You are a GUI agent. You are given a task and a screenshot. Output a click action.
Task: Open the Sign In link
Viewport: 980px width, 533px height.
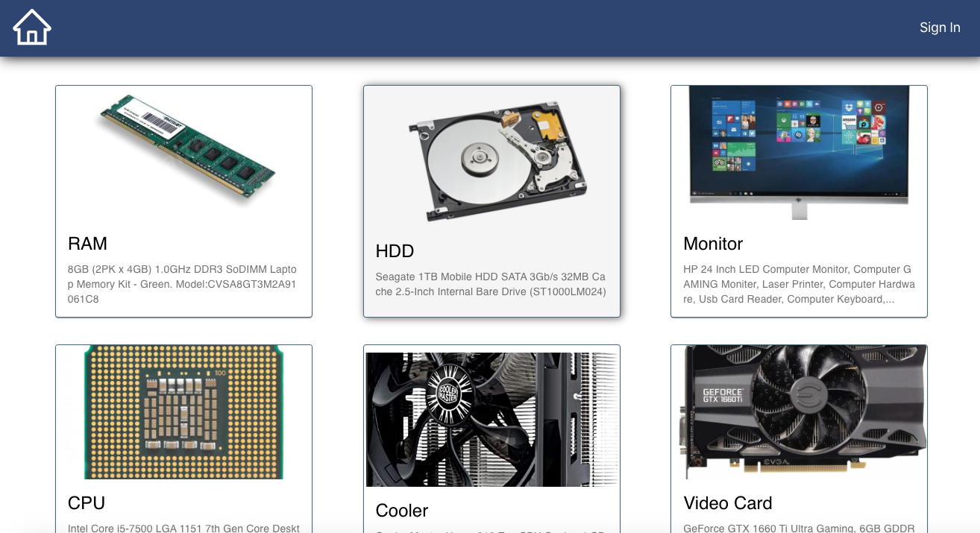pyautogui.click(x=940, y=28)
